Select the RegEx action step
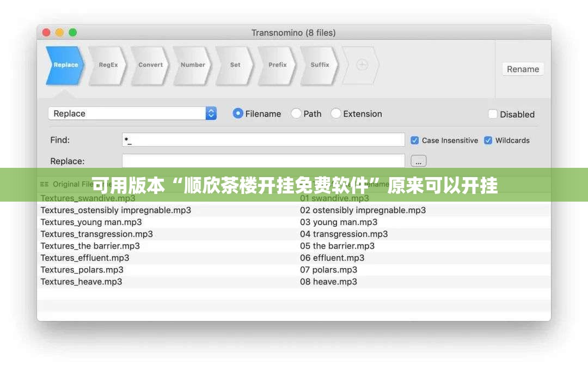 pos(108,65)
